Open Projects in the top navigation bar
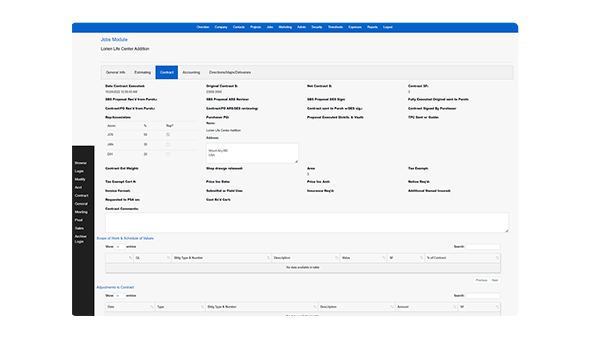Image resolution: width=590 pixels, height=360 pixels. [x=255, y=27]
